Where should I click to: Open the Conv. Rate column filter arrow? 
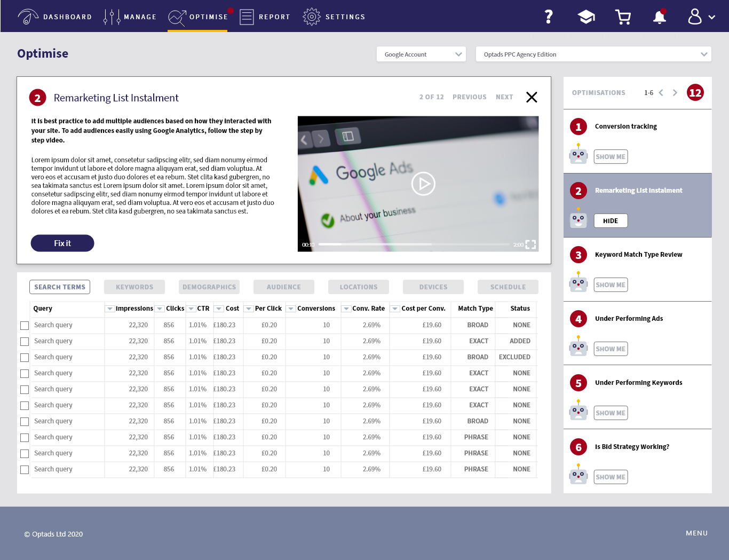346,309
